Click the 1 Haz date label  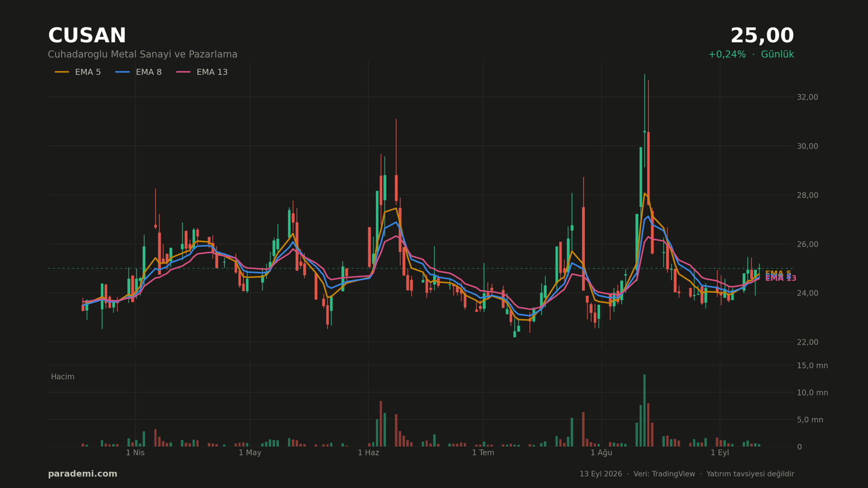[368, 453]
